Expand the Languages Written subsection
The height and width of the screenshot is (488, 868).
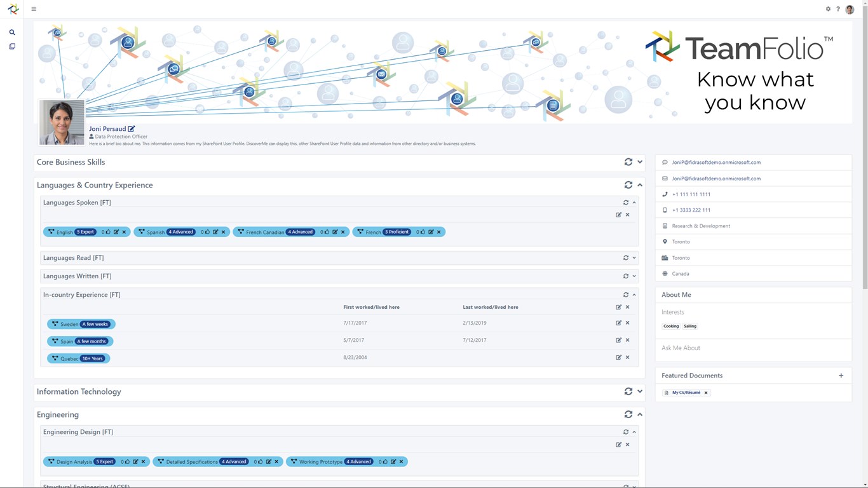pyautogui.click(x=634, y=276)
